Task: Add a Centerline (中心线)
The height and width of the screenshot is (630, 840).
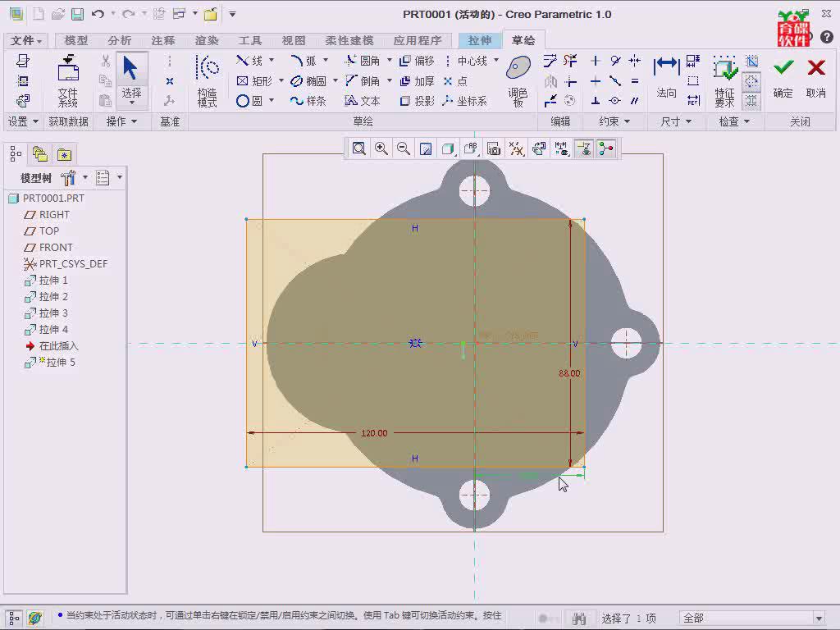Action: 466,61
